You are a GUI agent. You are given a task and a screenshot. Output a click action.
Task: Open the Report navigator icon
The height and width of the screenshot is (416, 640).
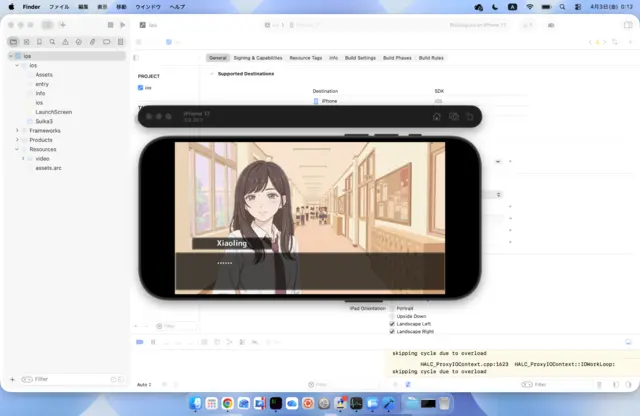(120, 42)
